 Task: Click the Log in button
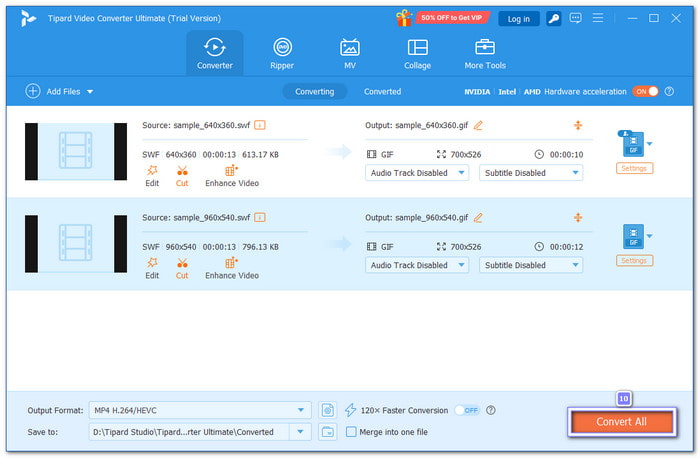tap(519, 18)
